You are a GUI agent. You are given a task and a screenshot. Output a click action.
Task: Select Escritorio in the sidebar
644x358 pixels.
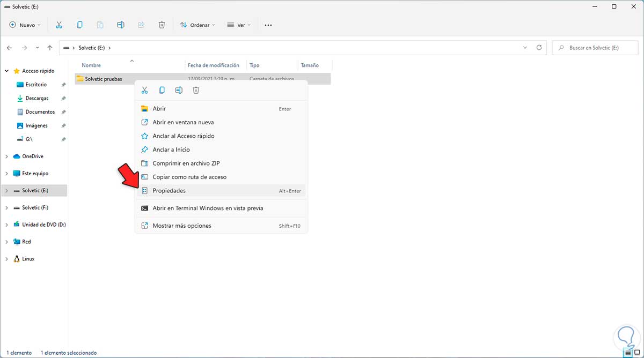click(x=36, y=85)
